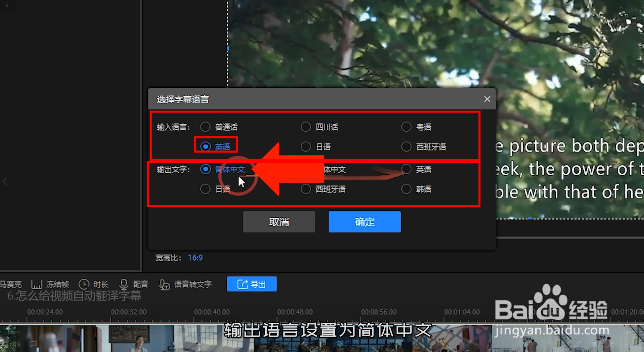Select the Dubbing (配音) microphone icon
This screenshot has width=644, height=352.
pos(124,284)
